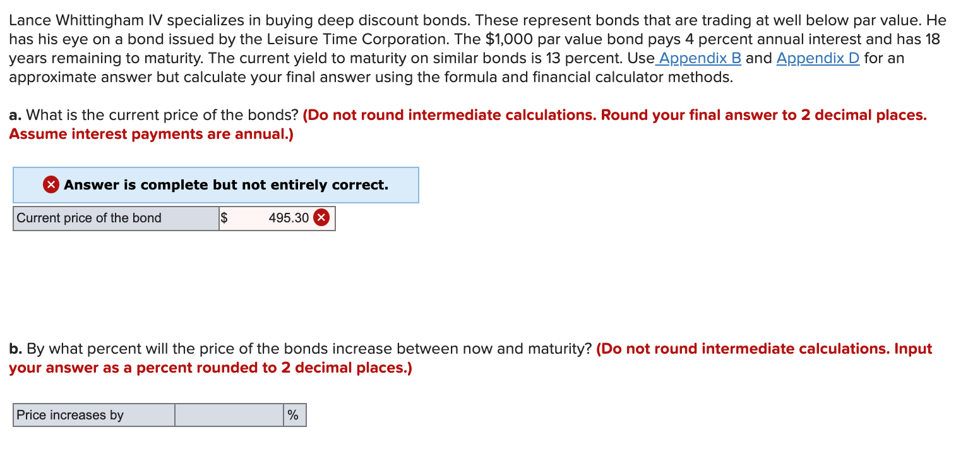980x475 pixels.
Task: Select the dollar sign cell
Action: click(x=225, y=218)
